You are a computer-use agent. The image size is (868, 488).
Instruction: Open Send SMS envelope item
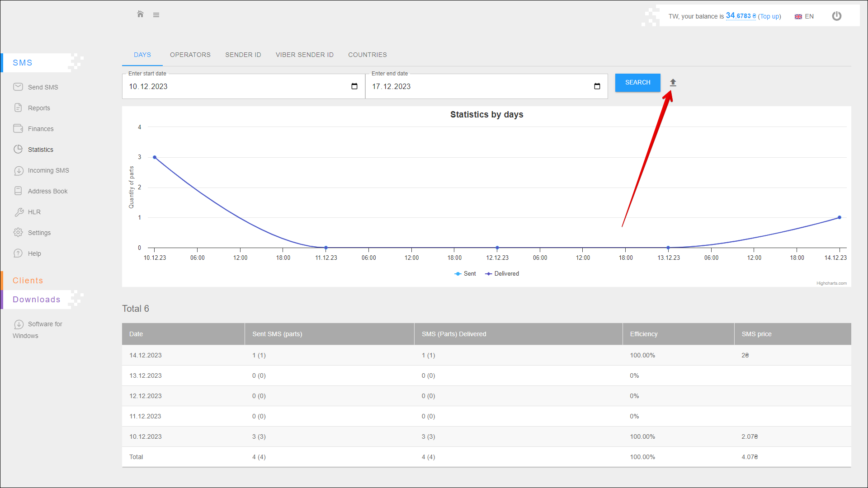tap(42, 87)
